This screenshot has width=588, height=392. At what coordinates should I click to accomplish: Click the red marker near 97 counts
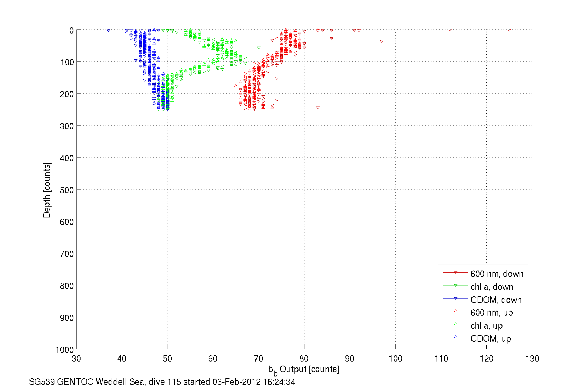tap(382, 41)
